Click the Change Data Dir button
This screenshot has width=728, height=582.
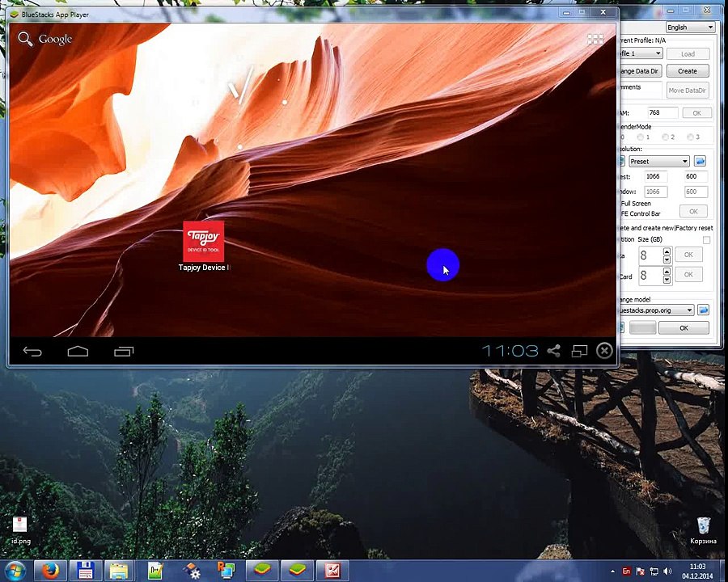point(641,71)
